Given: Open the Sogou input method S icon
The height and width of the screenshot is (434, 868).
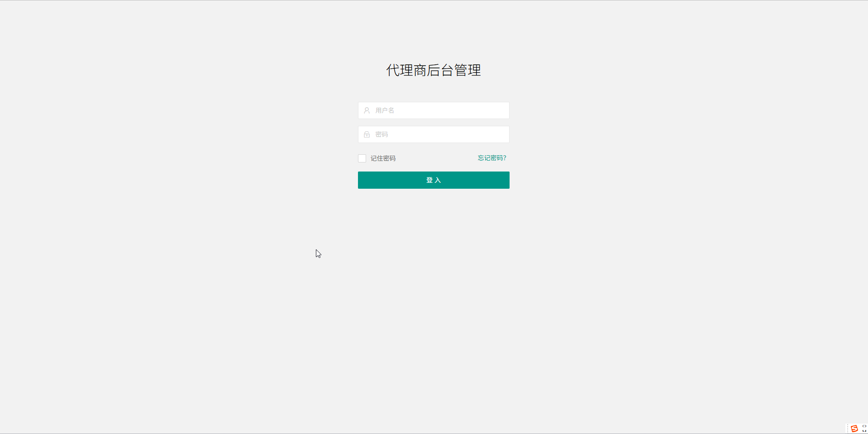Looking at the screenshot, I should tap(854, 429).
